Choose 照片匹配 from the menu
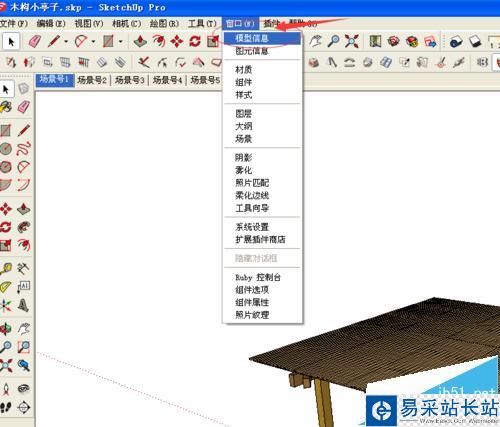This screenshot has height=427, width=500. [262, 183]
